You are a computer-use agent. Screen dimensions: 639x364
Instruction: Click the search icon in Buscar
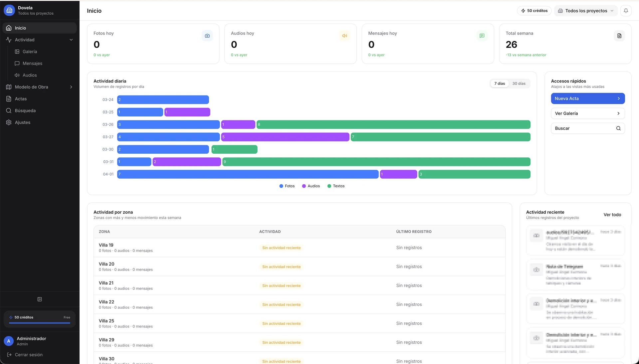pos(618,128)
